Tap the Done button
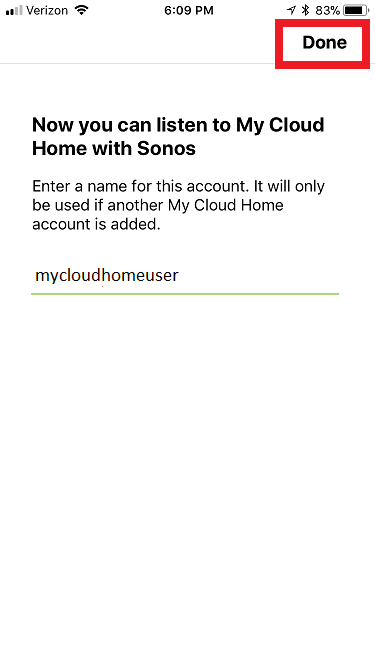Viewport: 375px width, 667px height. click(x=324, y=43)
